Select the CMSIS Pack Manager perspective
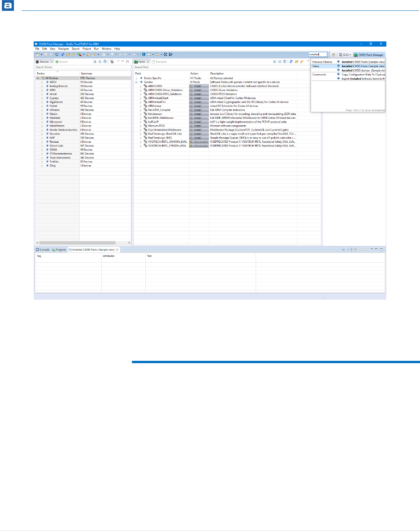 coord(369,55)
